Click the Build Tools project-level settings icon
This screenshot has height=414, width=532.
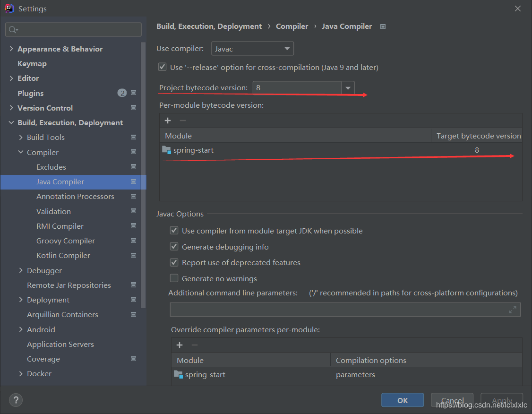coord(133,137)
